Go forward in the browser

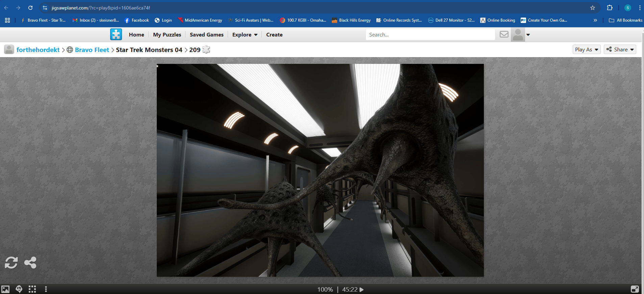point(18,8)
